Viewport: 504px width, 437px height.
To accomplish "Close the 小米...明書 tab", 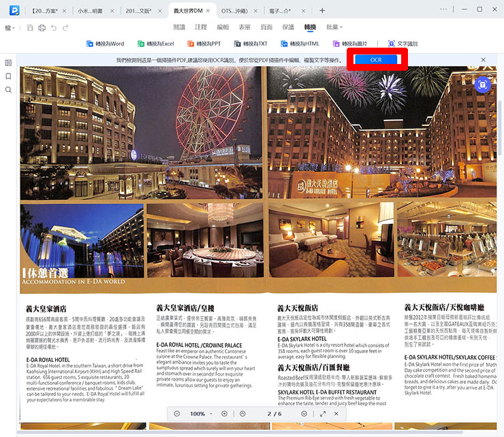I will (112, 11).
